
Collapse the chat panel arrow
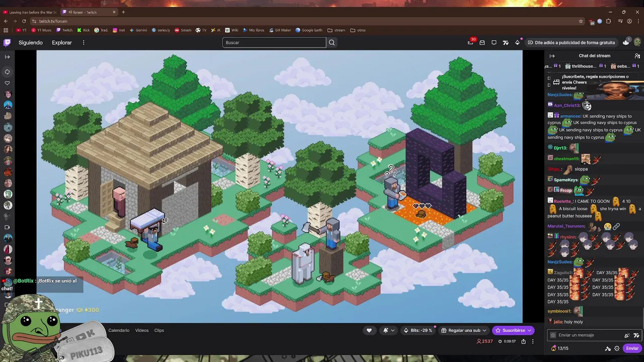(x=552, y=56)
